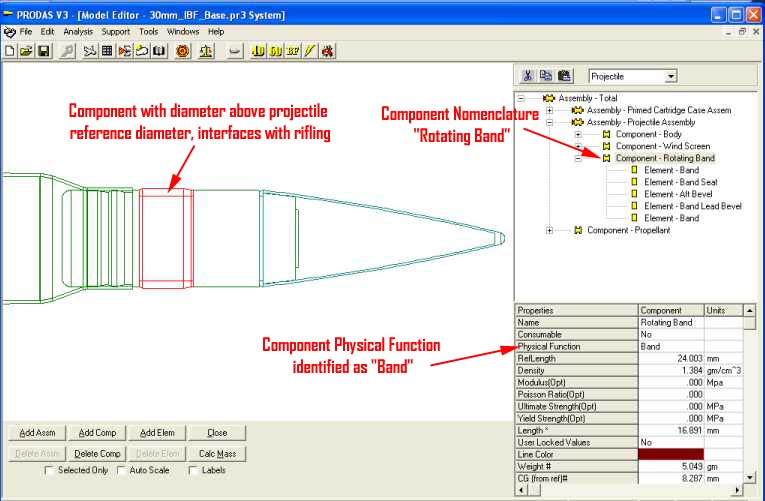Screen dimensions: 765x501
Task: Turn on the Labels checkbox
Action: (192, 470)
